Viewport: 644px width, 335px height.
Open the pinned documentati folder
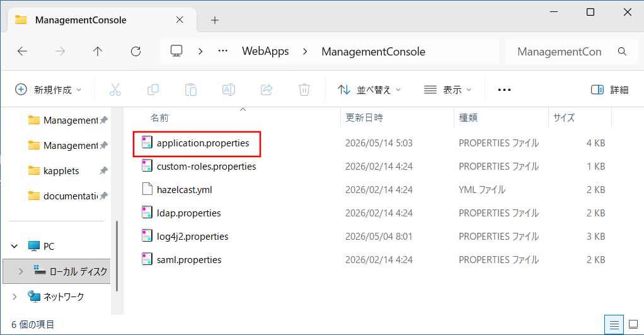click(x=70, y=196)
